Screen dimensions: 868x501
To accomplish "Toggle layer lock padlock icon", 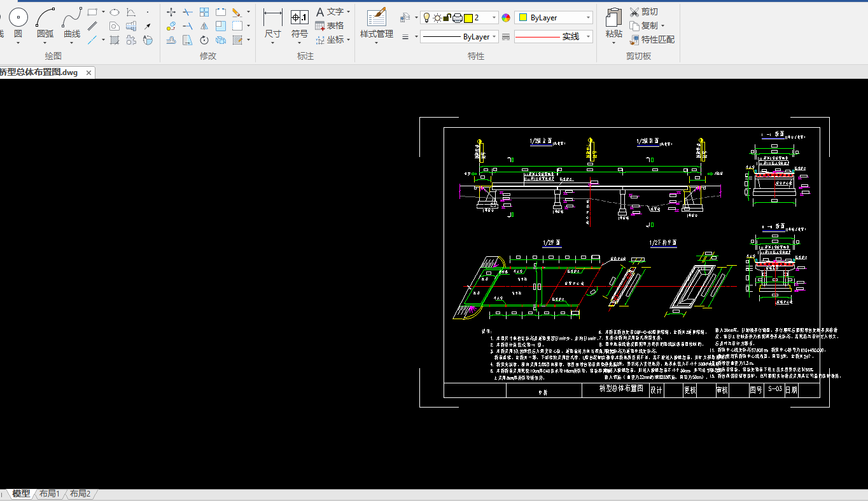I will pyautogui.click(x=447, y=18).
